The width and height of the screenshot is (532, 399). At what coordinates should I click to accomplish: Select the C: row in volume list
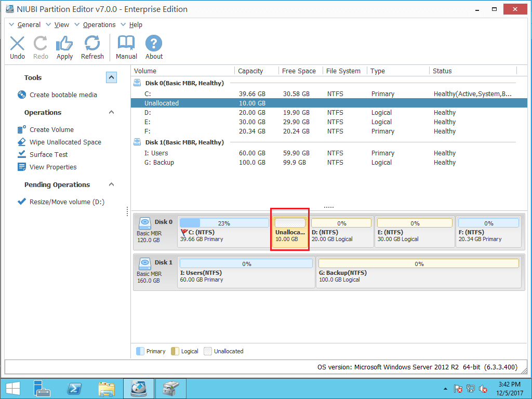(x=329, y=94)
